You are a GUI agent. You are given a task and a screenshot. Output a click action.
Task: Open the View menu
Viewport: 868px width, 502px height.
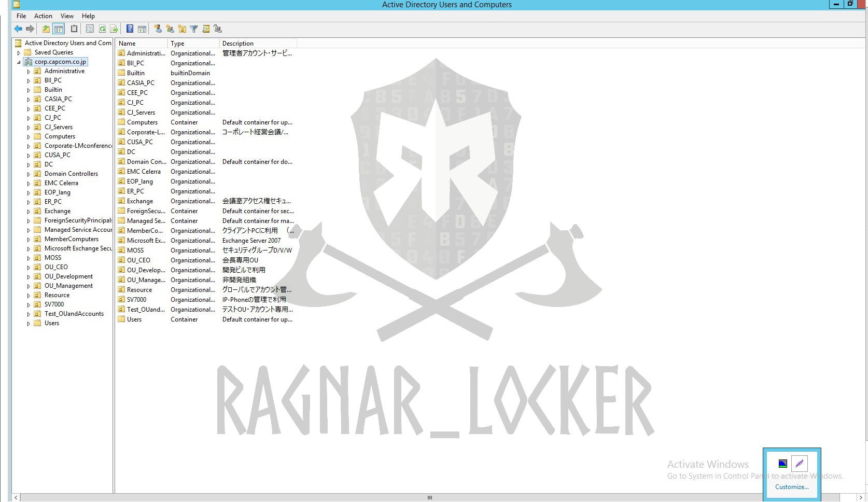(67, 16)
